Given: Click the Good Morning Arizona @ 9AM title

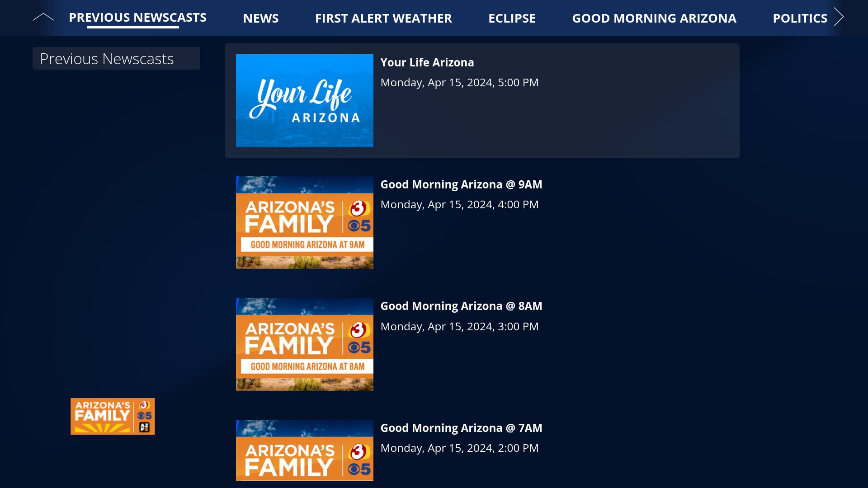Looking at the screenshot, I should tap(461, 184).
